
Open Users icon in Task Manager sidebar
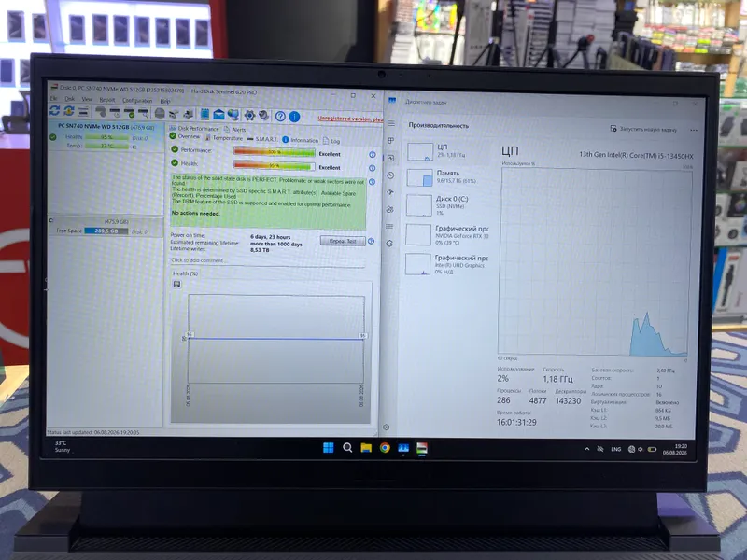[x=390, y=209]
